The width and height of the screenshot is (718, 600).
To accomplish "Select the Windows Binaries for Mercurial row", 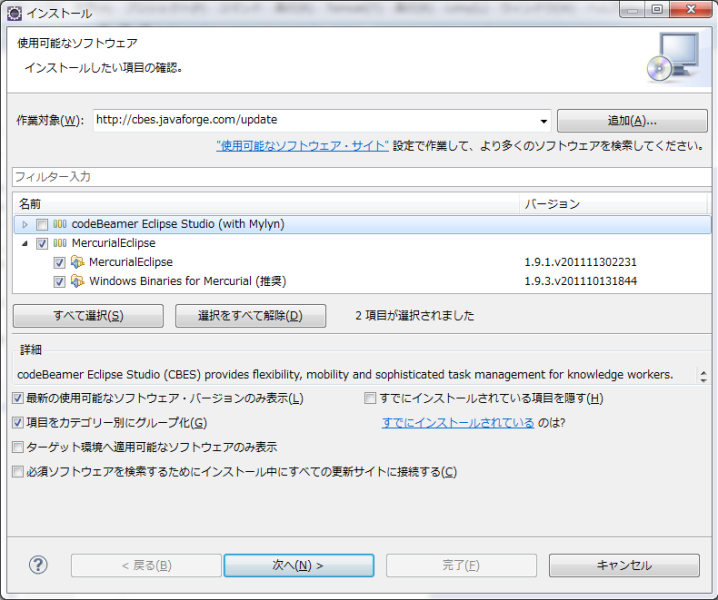I will (362, 281).
